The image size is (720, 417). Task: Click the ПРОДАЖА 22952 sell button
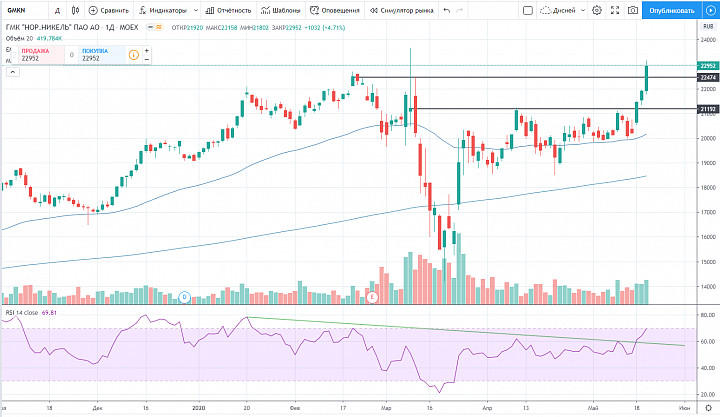(41, 55)
